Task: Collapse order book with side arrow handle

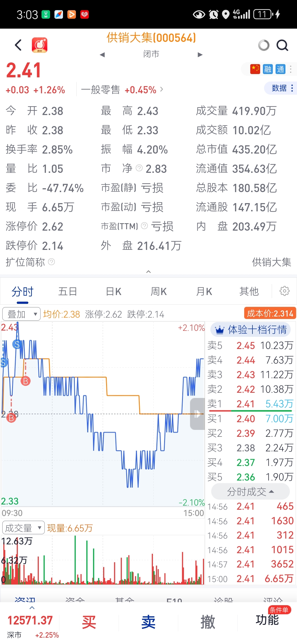Action: pos(197,414)
